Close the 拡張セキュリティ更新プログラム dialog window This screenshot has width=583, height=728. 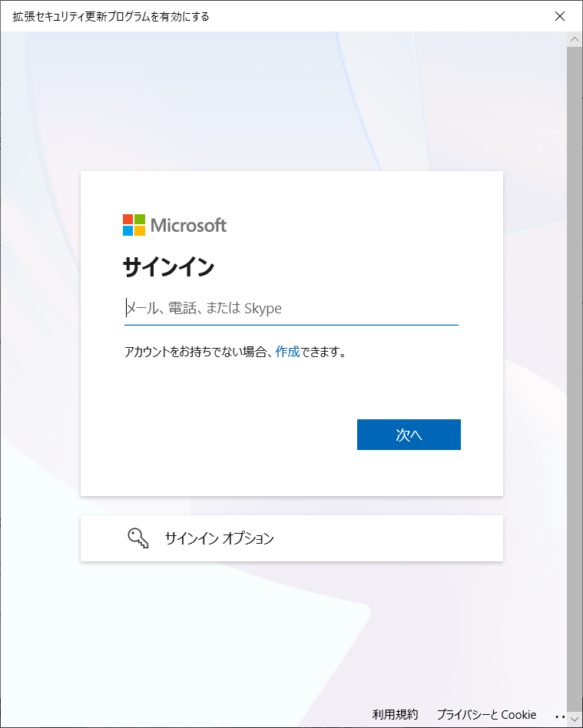(560, 16)
